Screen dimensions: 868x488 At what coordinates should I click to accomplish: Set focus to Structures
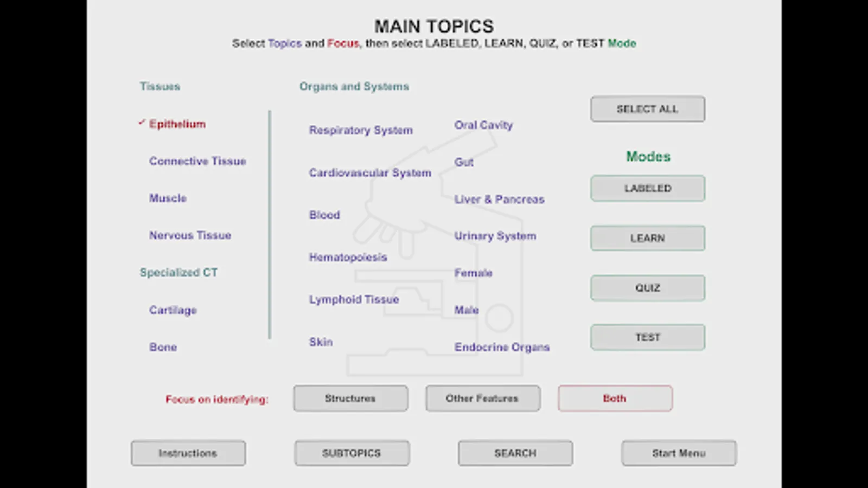click(350, 399)
